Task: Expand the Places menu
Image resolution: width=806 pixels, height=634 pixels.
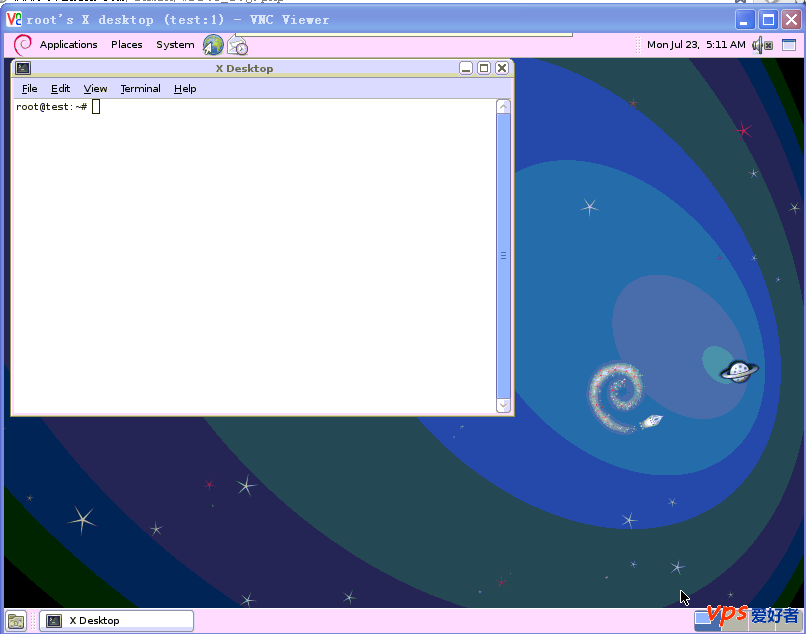Action: 126,45
